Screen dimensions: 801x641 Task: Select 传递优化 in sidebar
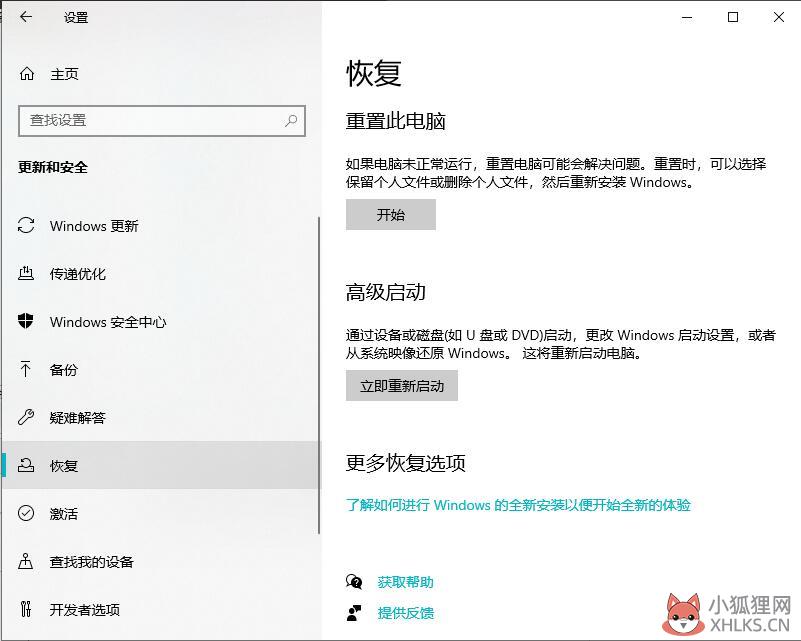pos(78,274)
